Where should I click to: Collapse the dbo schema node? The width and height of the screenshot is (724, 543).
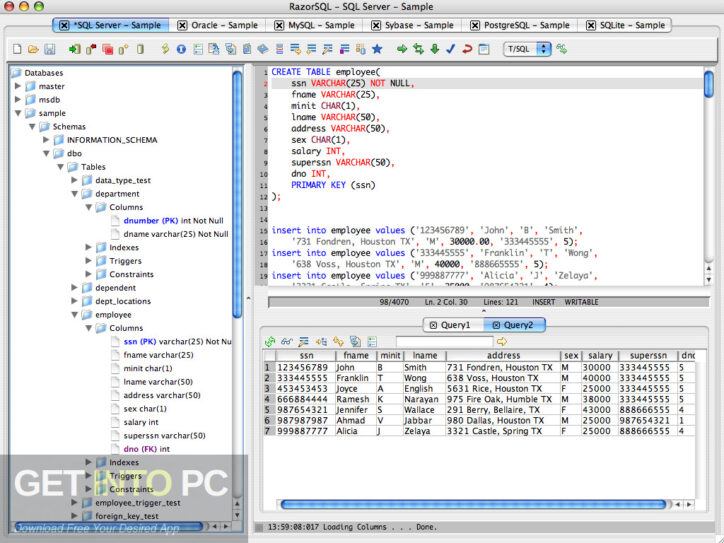[x=46, y=153]
